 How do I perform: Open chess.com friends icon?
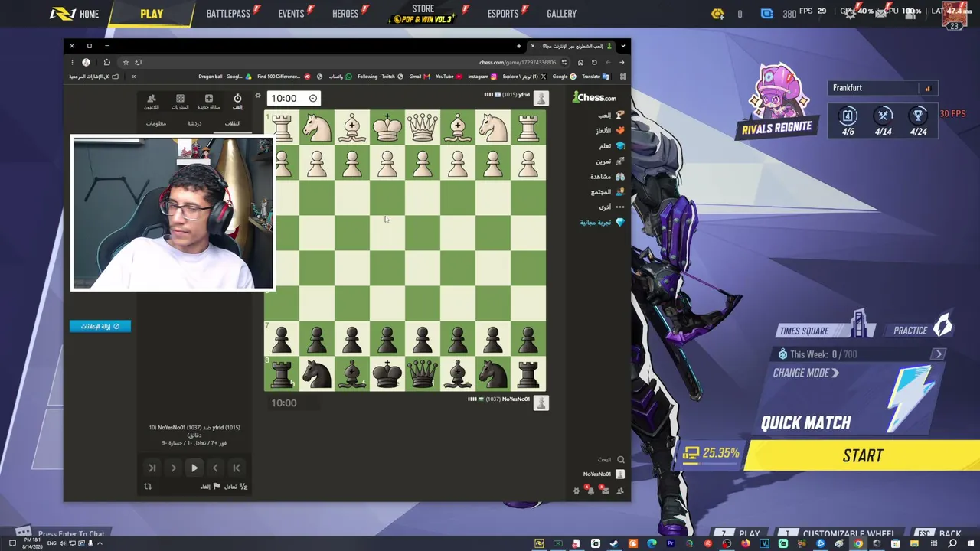(620, 491)
